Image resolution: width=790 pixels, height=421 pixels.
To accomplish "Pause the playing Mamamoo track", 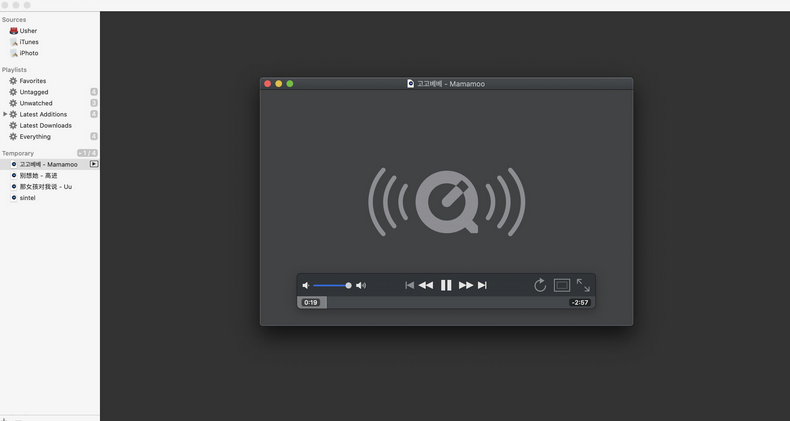I will (x=446, y=286).
